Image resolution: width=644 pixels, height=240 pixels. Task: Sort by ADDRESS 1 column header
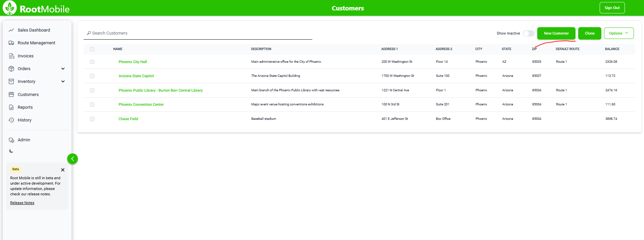(x=389, y=49)
